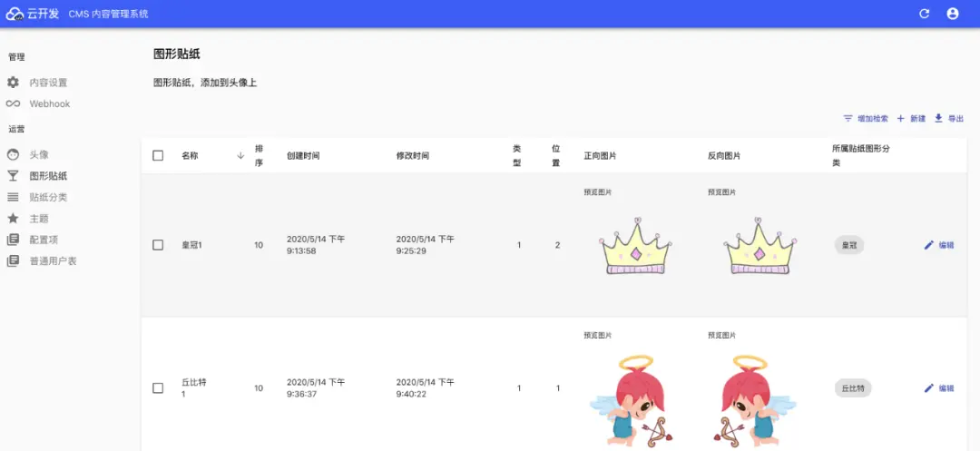
Task: Click the filter icon beside 增加检索
Action: coord(848,118)
